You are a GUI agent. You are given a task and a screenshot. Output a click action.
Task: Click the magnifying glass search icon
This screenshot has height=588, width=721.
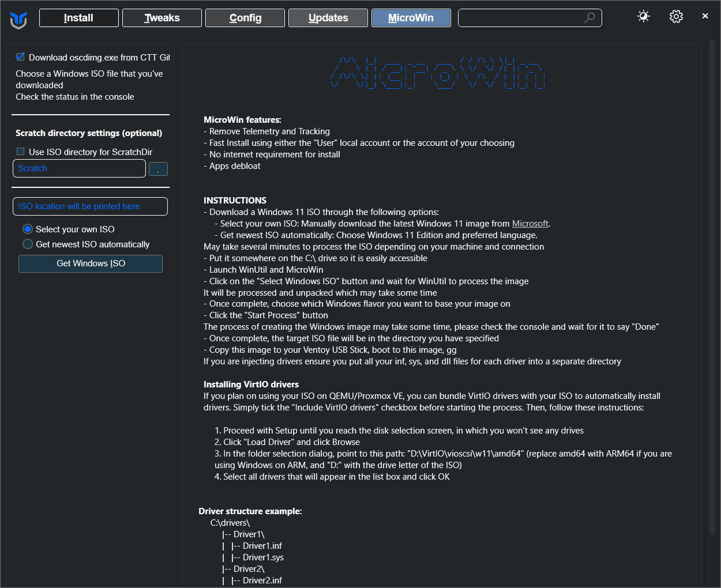point(589,18)
